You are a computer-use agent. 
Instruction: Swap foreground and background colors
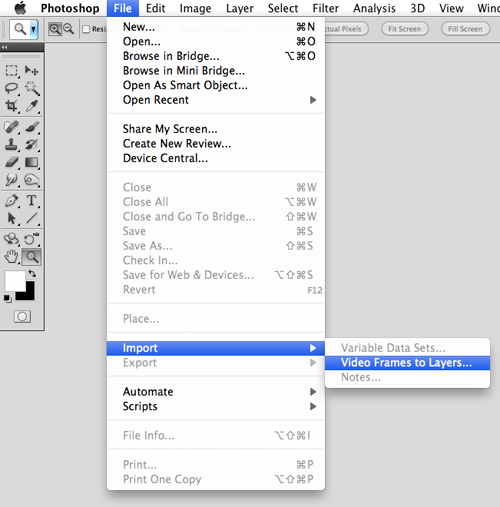click(x=32, y=274)
